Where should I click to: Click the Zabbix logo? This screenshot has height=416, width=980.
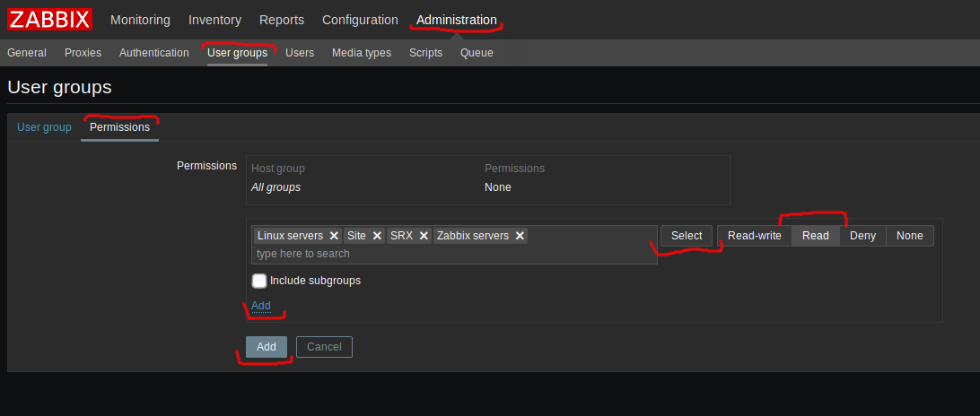coord(49,19)
